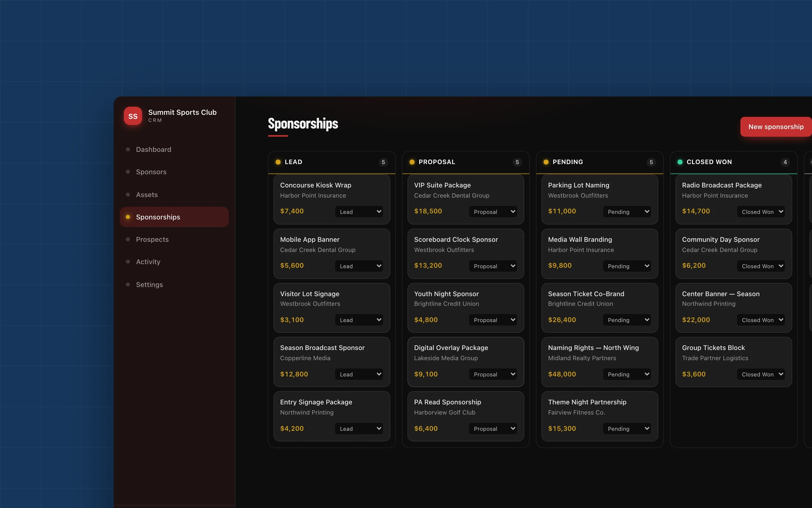Click the VIP Suite Package title

[x=442, y=185]
